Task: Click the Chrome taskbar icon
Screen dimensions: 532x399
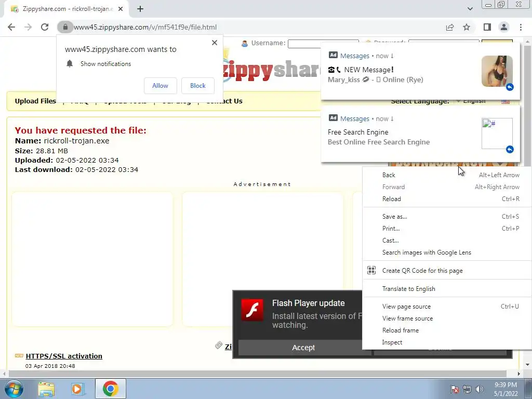Action: point(111,389)
